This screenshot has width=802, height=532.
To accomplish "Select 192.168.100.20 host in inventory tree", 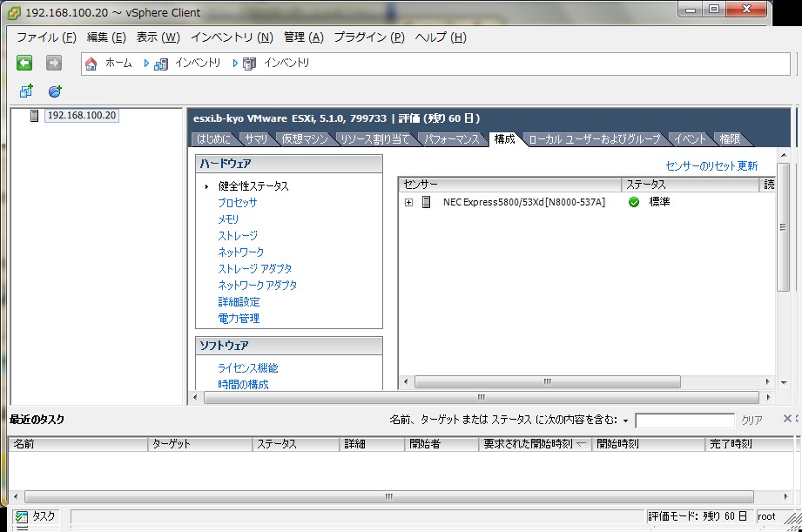I will coord(82,116).
